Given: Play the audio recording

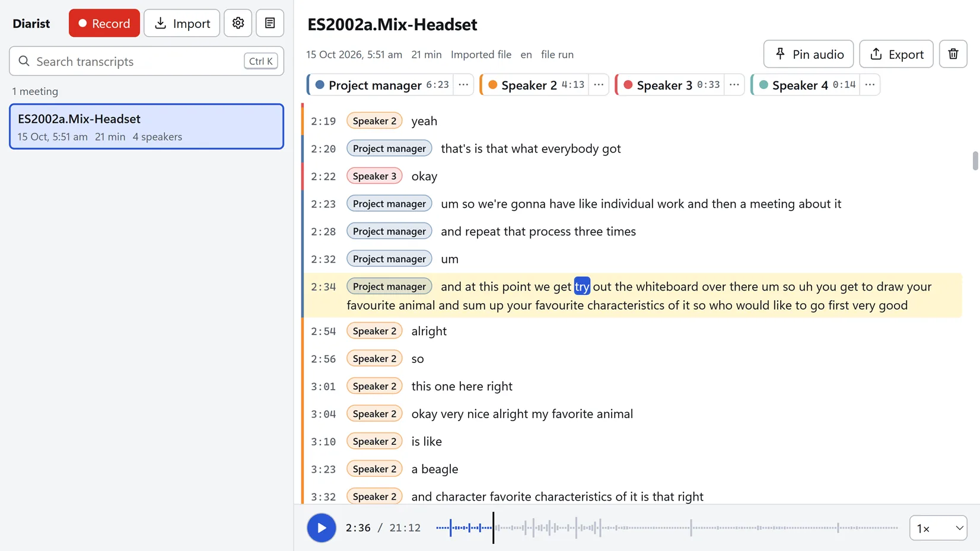Looking at the screenshot, I should pyautogui.click(x=322, y=528).
